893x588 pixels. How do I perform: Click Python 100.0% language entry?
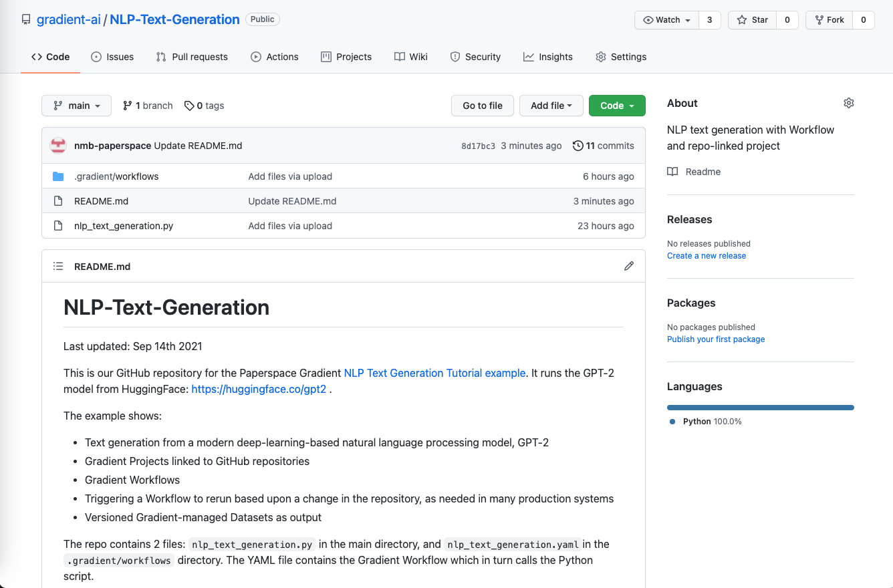click(x=706, y=422)
